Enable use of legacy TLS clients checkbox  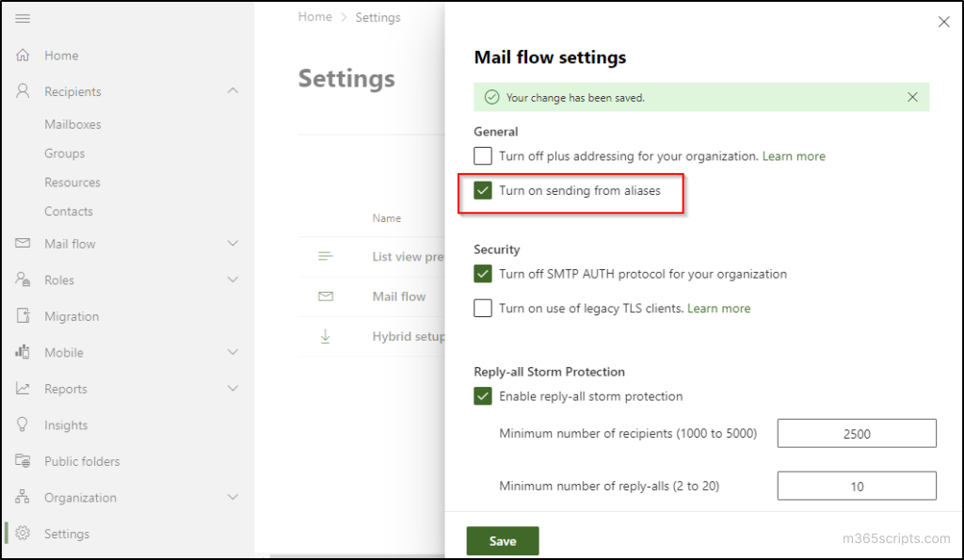coord(483,308)
